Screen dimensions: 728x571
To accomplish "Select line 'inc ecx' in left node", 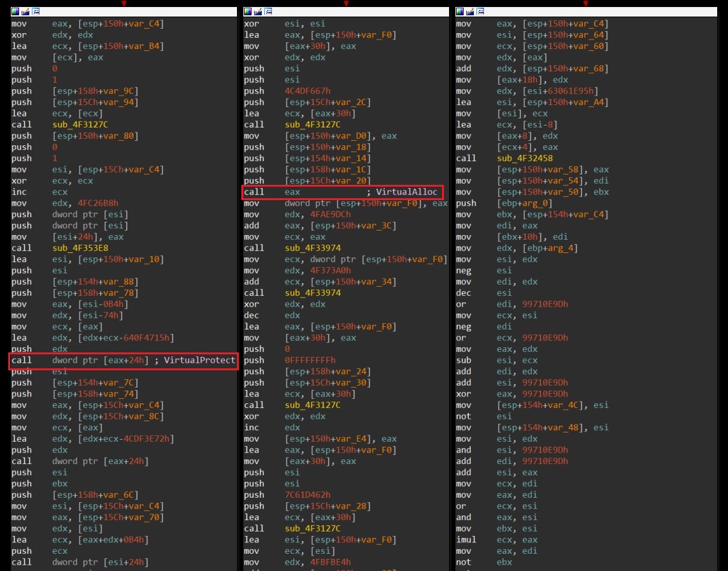I will (39, 192).
